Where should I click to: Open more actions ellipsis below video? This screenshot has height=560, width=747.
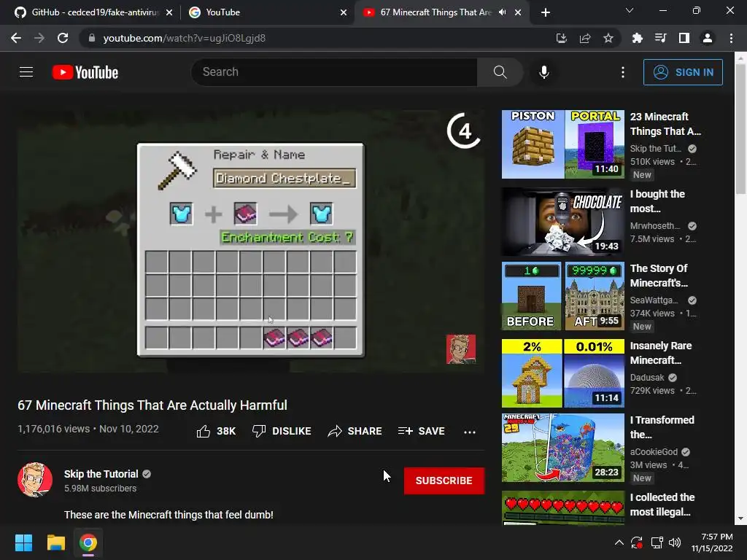(470, 432)
